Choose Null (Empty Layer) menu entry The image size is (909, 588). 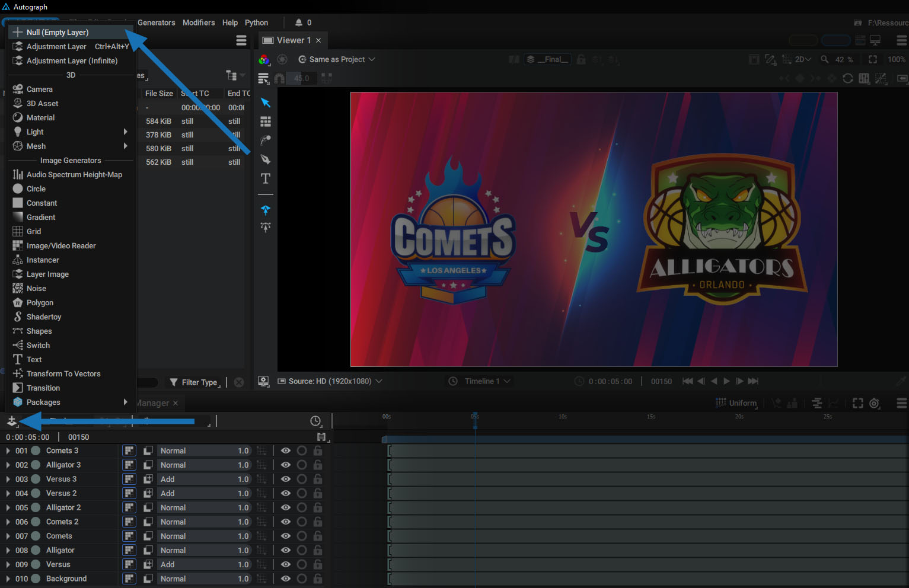70,32
